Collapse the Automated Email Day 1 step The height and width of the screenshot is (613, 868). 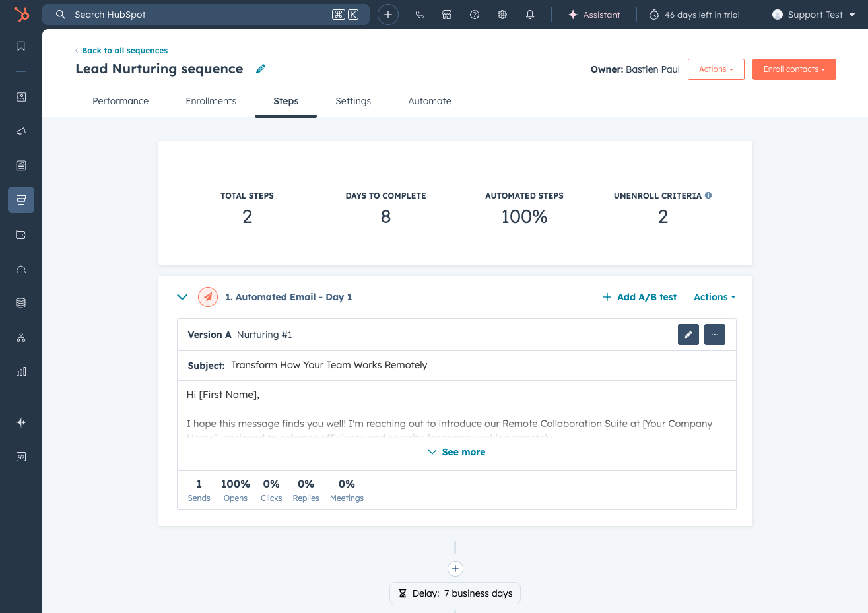pyautogui.click(x=183, y=297)
